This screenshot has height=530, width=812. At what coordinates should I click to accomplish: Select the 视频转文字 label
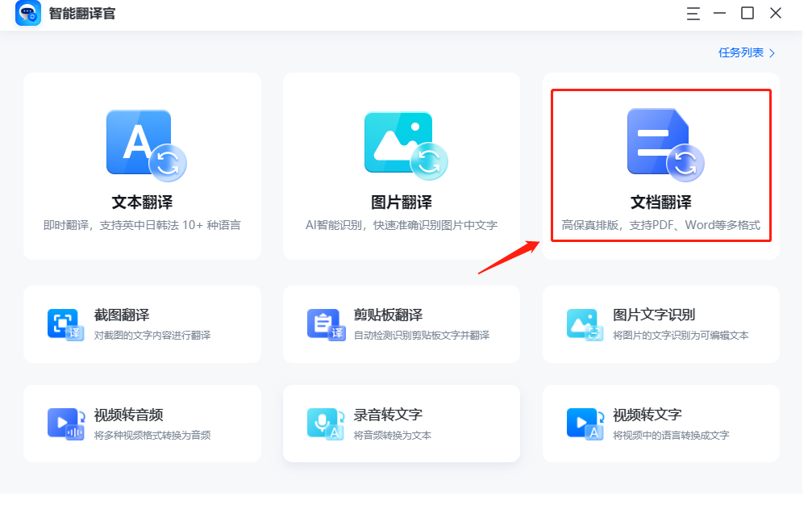tap(648, 415)
